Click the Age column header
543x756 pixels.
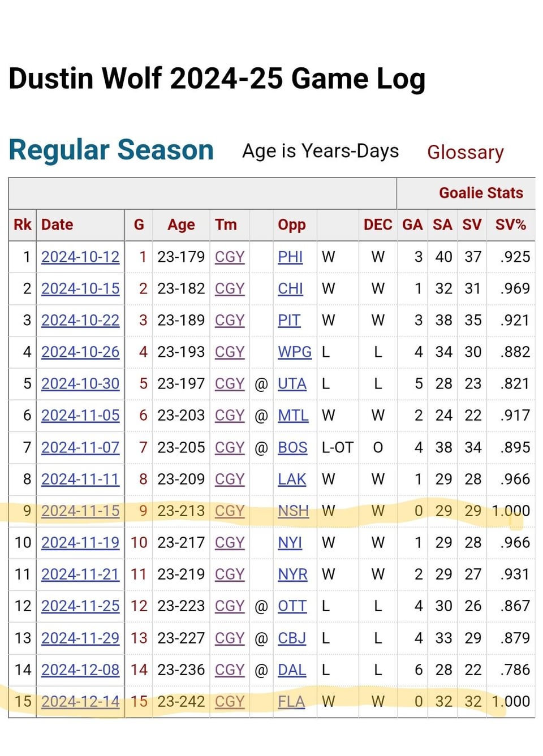tap(181, 224)
